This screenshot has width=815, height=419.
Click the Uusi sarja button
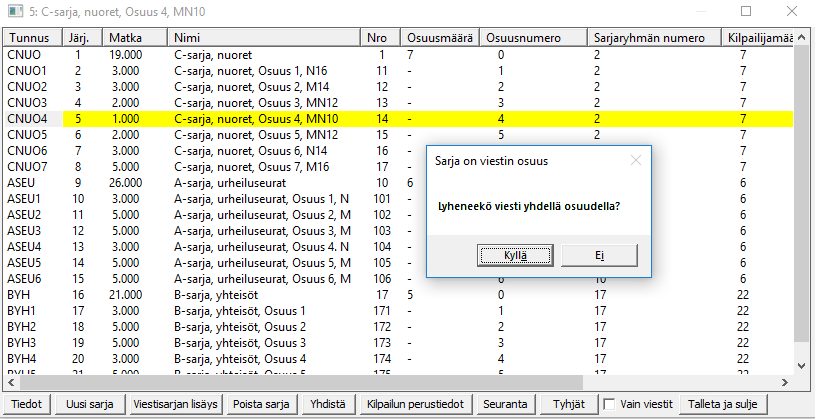[88, 404]
